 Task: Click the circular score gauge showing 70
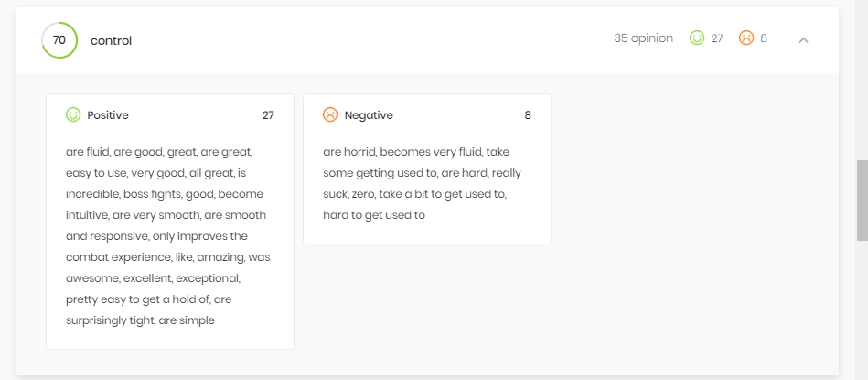coord(59,40)
